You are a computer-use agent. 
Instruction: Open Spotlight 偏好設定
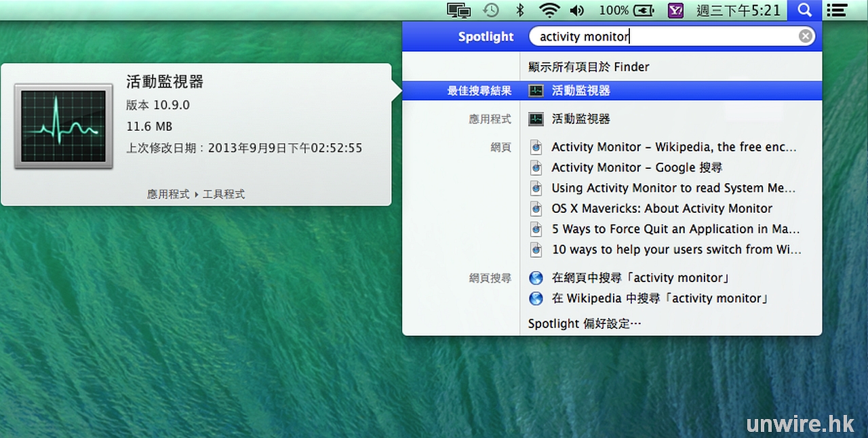(x=585, y=323)
